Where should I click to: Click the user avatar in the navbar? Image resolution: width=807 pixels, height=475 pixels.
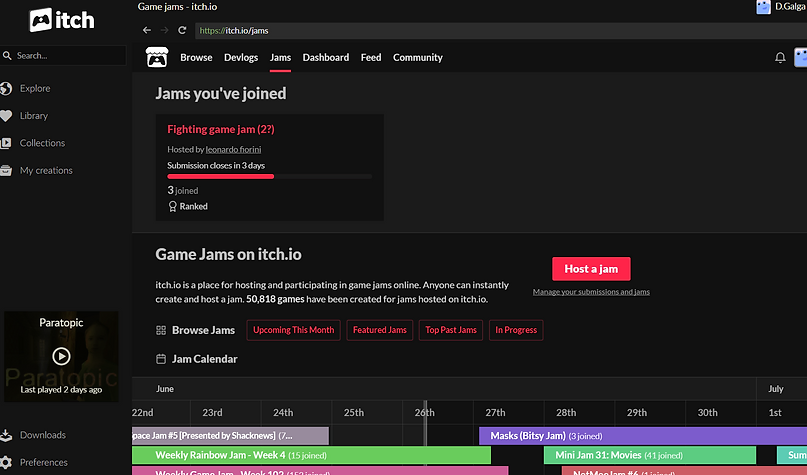(800, 57)
